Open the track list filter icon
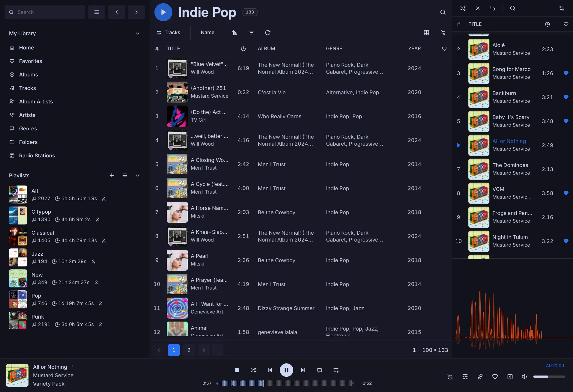 (x=251, y=32)
